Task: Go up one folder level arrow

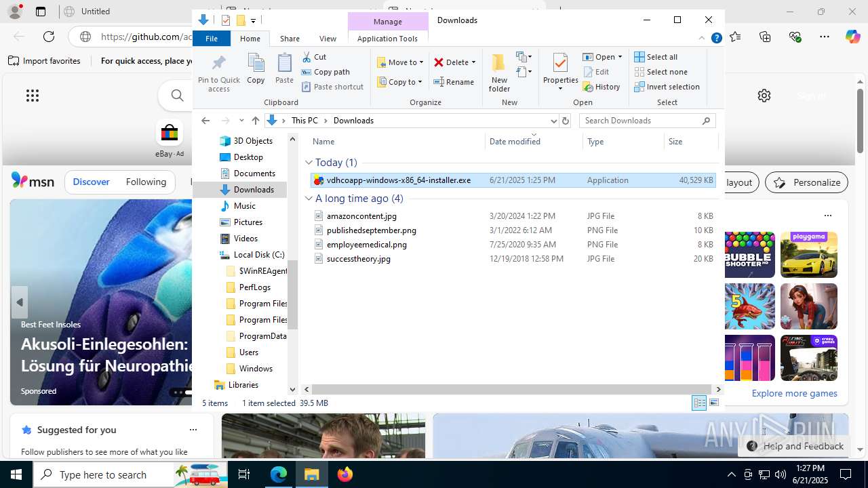Action: tap(256, 121)
